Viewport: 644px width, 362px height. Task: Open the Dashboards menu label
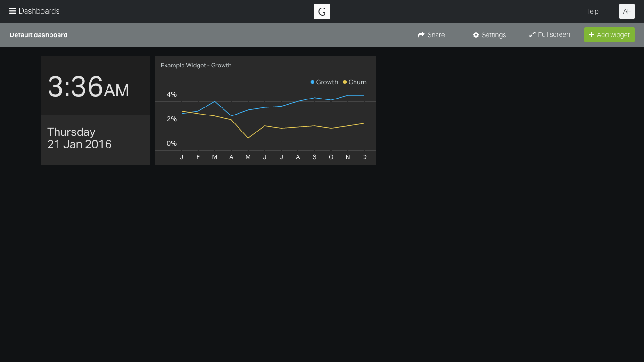(x=39, y=11)
